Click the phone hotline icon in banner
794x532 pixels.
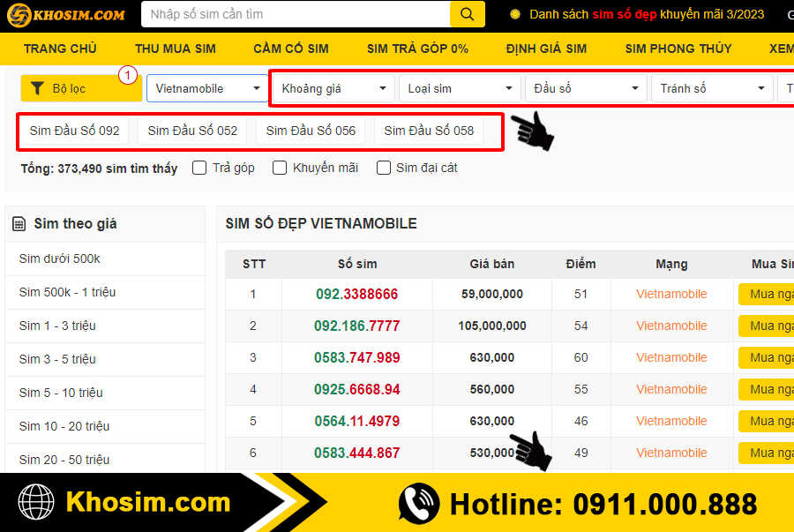pos(419,503)
